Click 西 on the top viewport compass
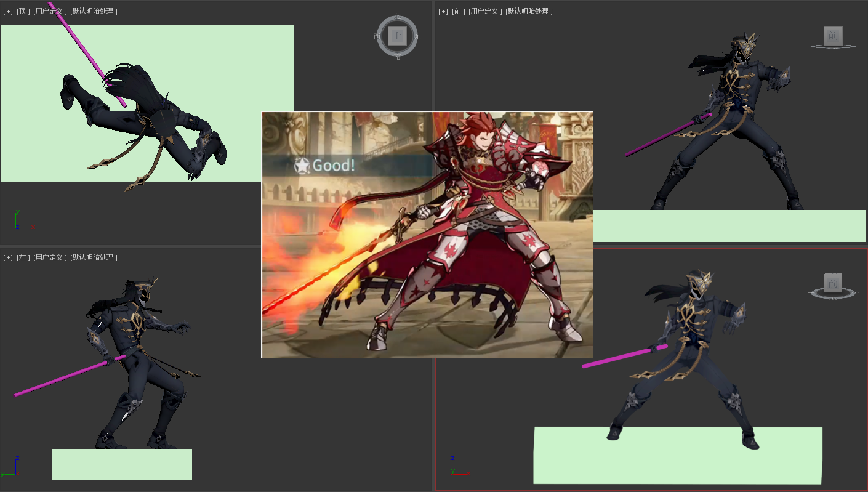The image size is (868, 492). pyautogui.click(x=377, y=36)
